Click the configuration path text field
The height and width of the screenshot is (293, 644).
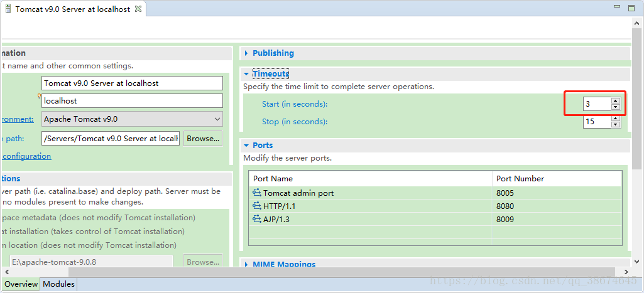[x=111, y=138]
